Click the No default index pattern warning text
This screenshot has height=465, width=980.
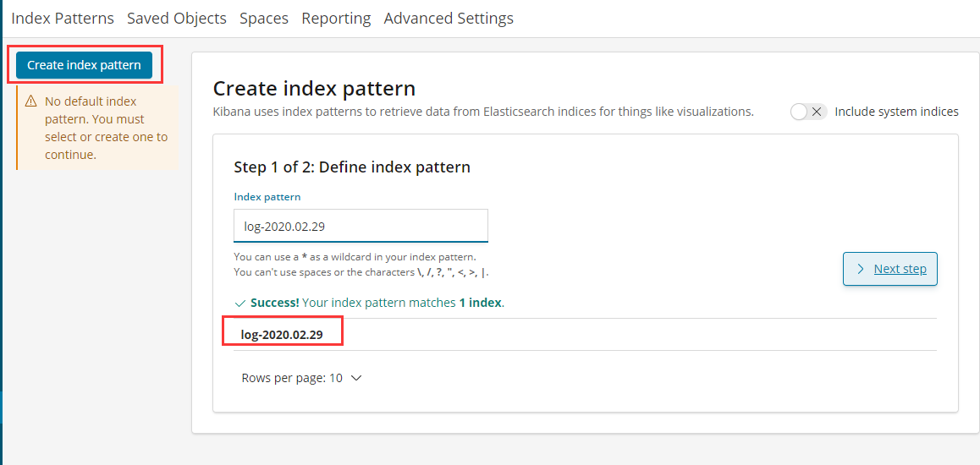tap(106, 128)
